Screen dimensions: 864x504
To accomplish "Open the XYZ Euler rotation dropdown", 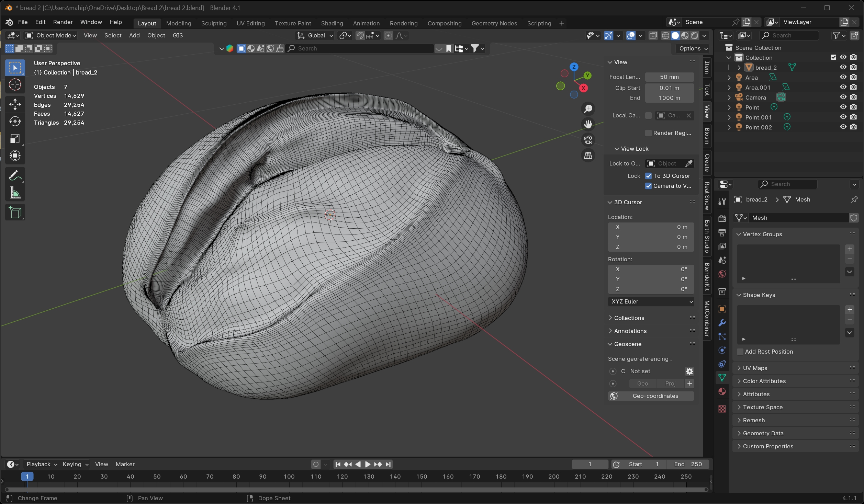I will (x=651, y=301).
